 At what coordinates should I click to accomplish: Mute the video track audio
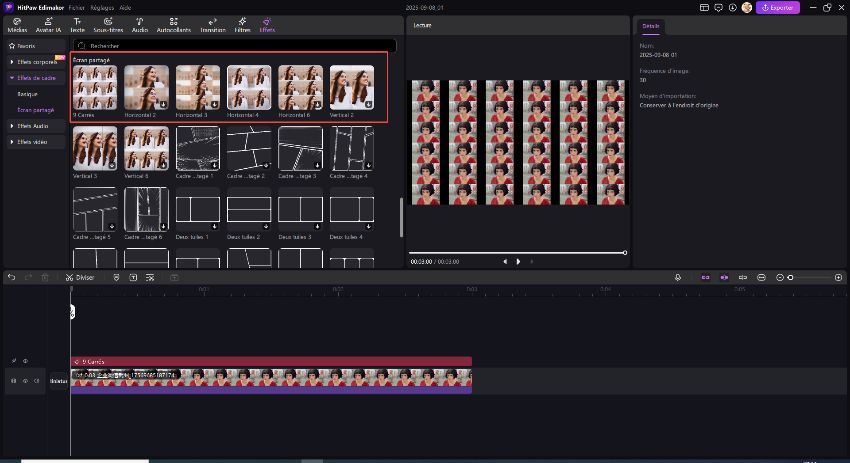click(x=37, y=381)
